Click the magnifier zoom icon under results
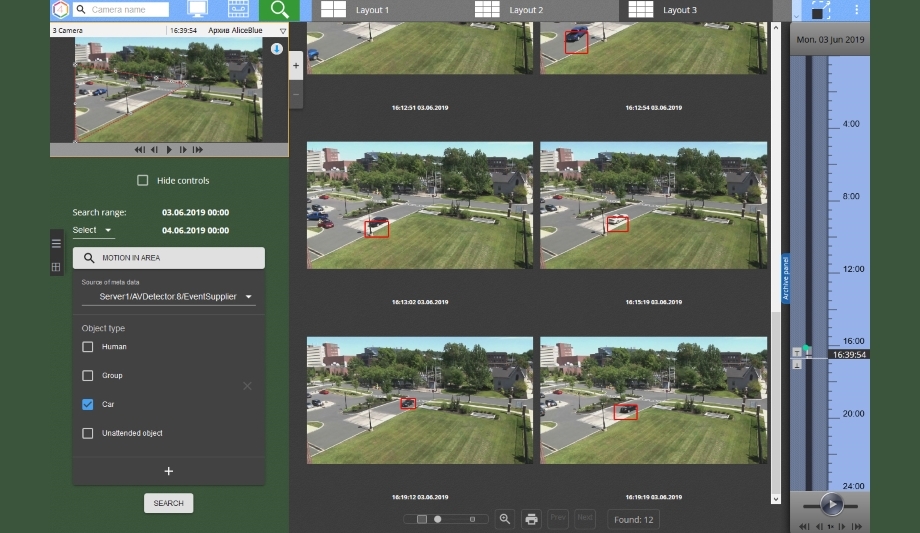 505,519
